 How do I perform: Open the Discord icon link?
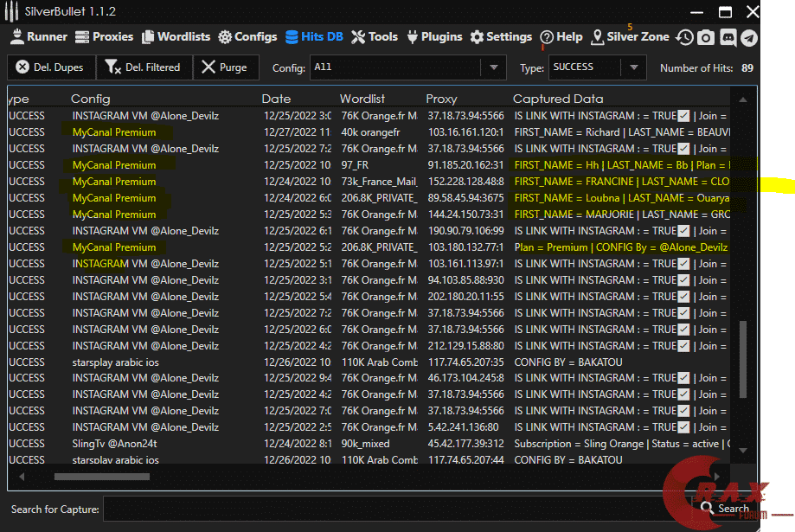[x=728, y=38]
